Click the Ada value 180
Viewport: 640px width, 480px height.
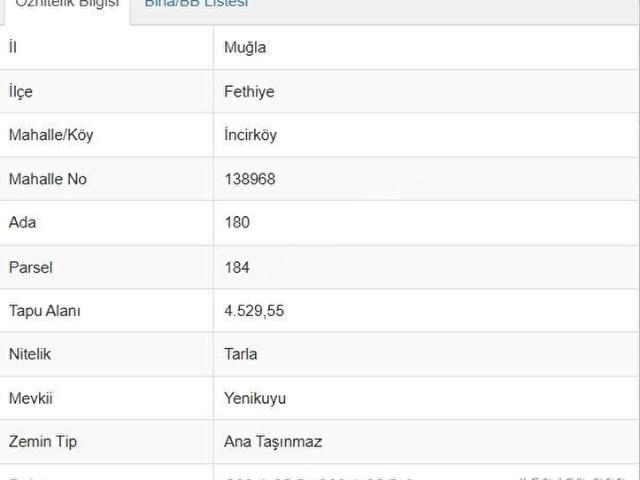(x=237, y=222)
